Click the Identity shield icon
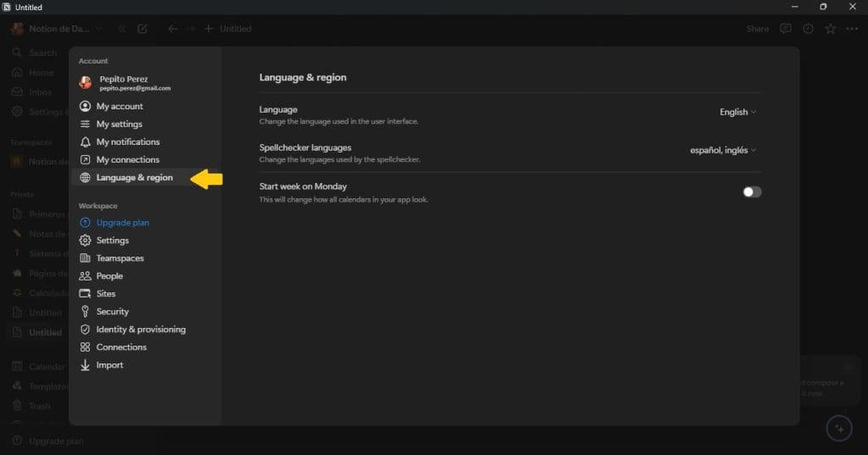Screen dimensions: 868x455 tap(85, 330)
